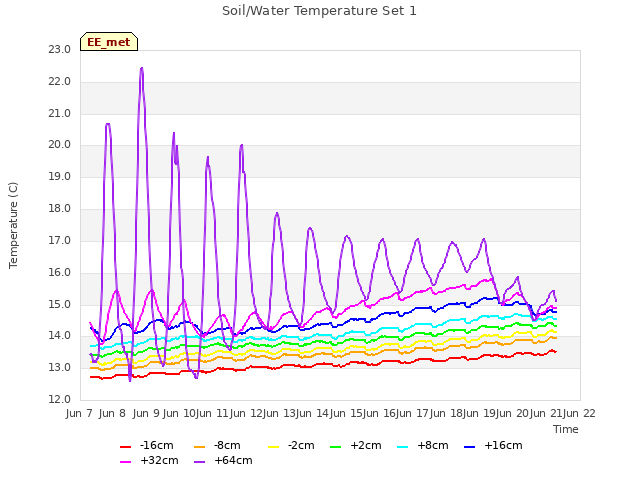Click the 14.0 y-axis tick label
640x480 pixels.
point(60,336)
